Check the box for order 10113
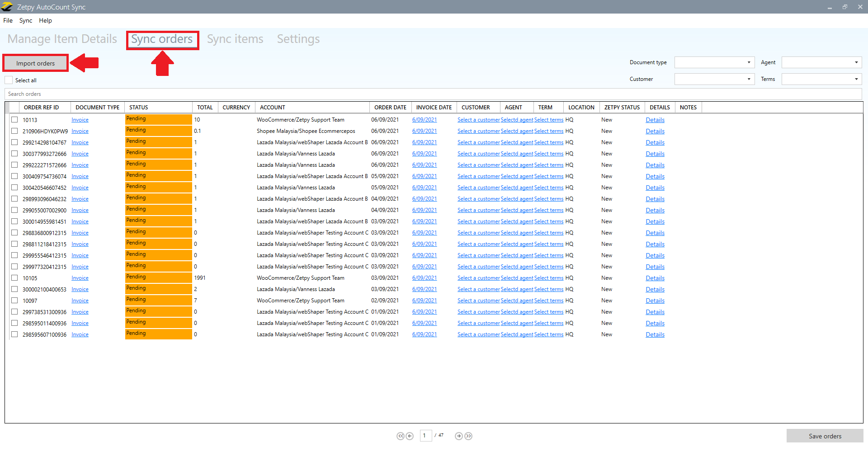 [14, 120]
